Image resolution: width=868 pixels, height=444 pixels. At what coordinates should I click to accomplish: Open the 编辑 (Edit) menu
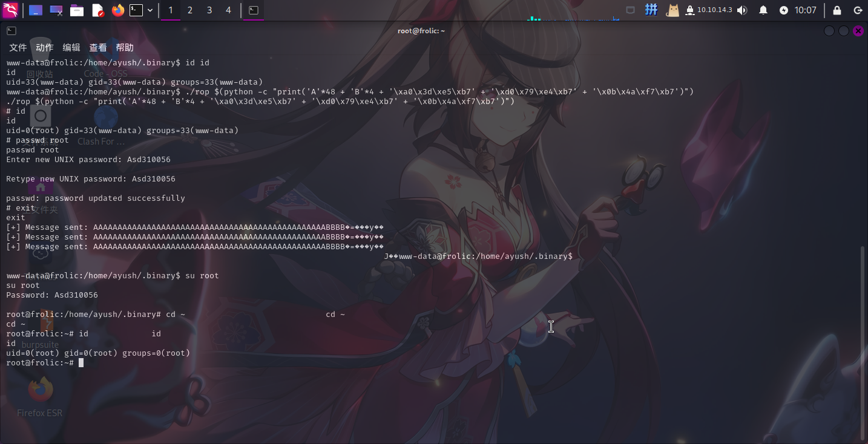tap(71, 48)
